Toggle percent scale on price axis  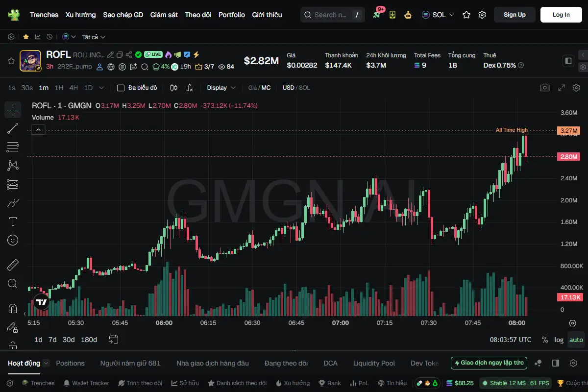tap(545, 340)
